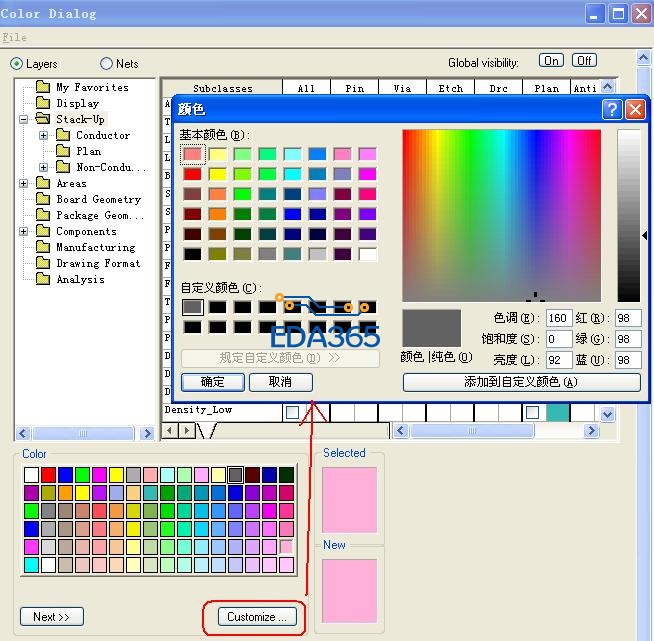
Task: Click 添加到自定义颜色 button
Action: [521, 382]
